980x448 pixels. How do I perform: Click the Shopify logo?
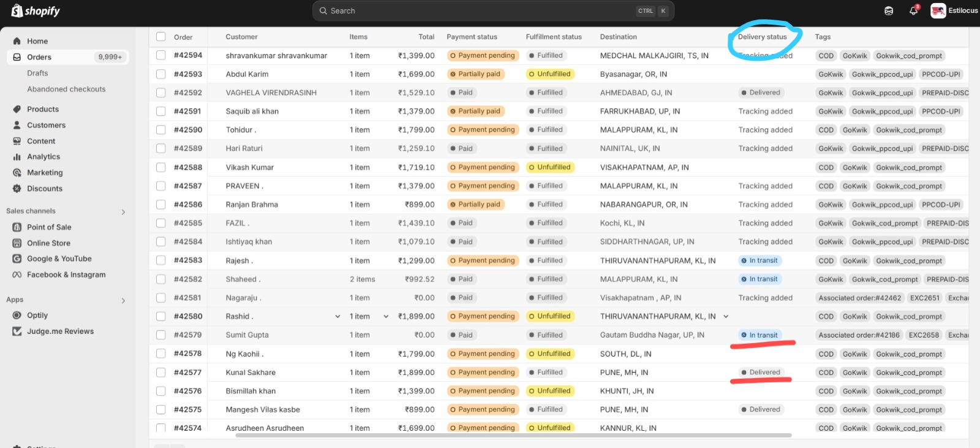[36, 11]
